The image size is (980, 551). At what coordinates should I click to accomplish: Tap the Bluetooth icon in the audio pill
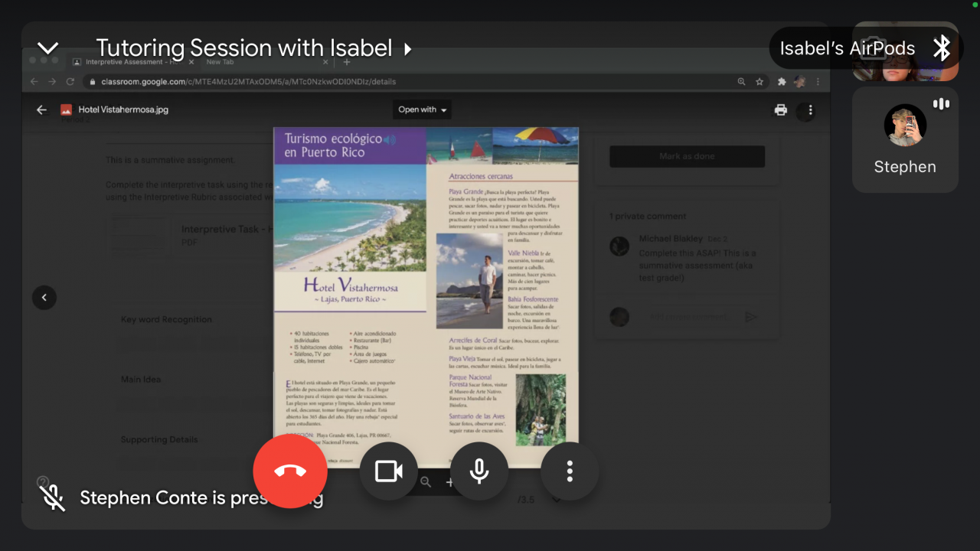coord(942,48)
